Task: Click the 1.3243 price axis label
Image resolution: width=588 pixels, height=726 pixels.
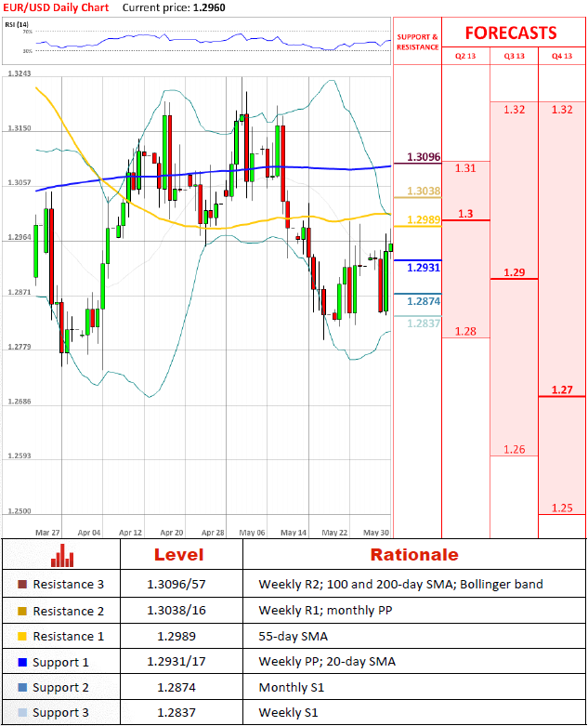Action: coord(20,73)
